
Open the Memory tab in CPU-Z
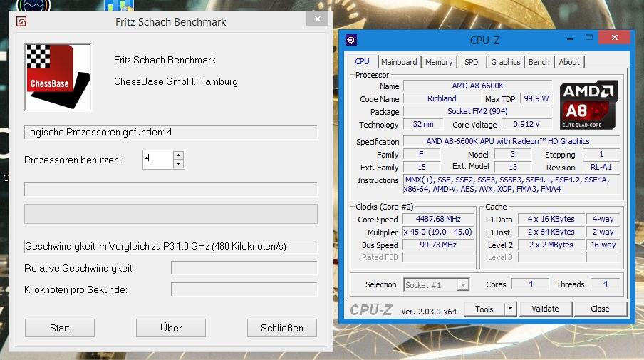[439, 62]
